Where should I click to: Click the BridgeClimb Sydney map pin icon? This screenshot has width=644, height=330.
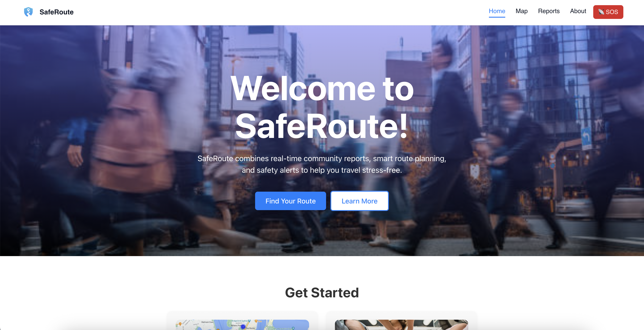249,321
